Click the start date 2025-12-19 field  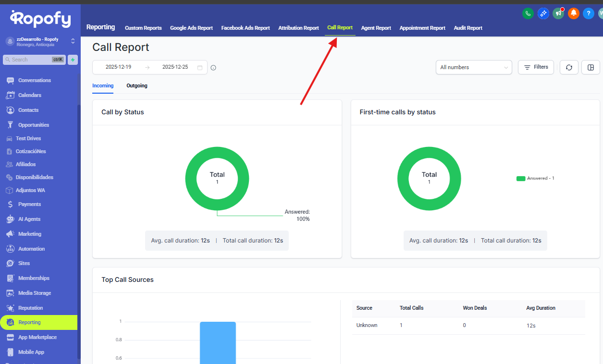(118, 67)
